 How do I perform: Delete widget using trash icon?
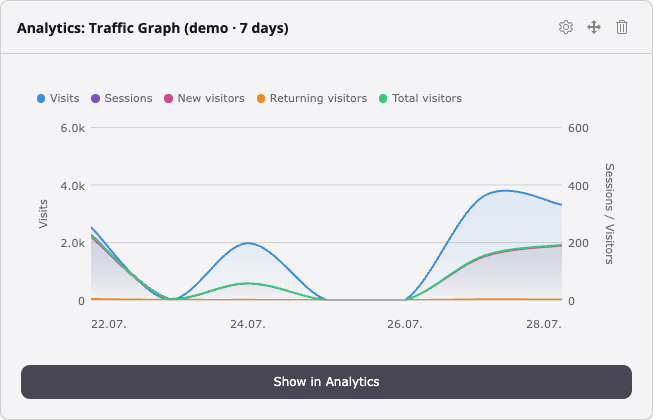pos(622,27)
